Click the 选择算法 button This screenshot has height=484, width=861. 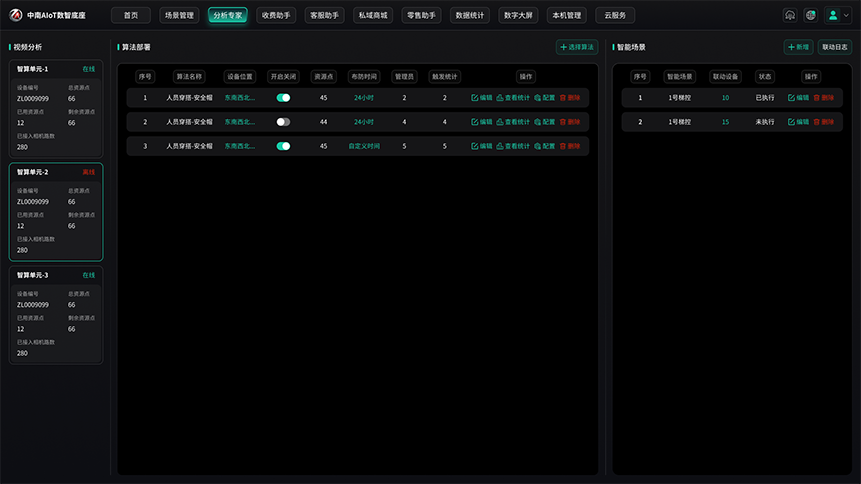(x=577, y=47)
